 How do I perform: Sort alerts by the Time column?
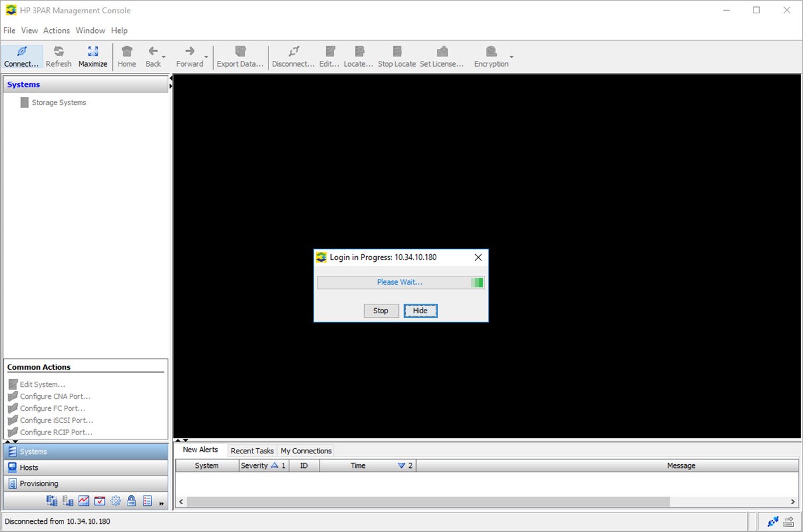pos(367,465)
